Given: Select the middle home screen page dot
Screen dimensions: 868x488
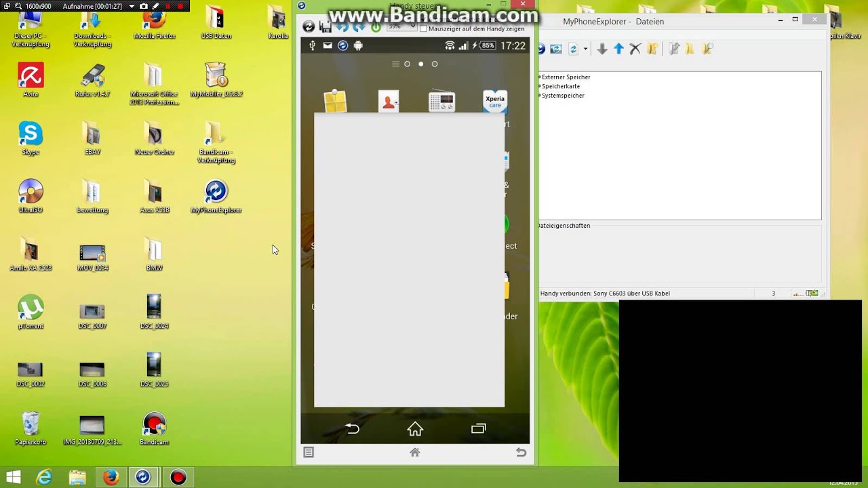Looking at the screenshot, I should tap(421, 64).
